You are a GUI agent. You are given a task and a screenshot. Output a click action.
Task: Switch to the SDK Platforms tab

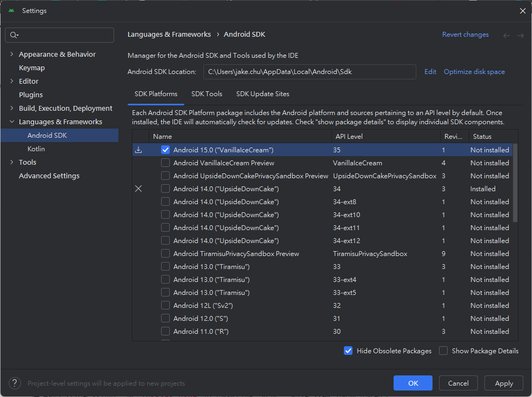click(156, 94)
